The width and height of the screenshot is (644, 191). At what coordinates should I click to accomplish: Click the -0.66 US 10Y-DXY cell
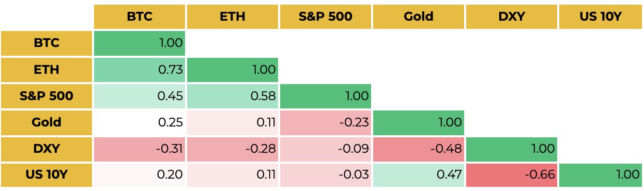pos(512,175)
